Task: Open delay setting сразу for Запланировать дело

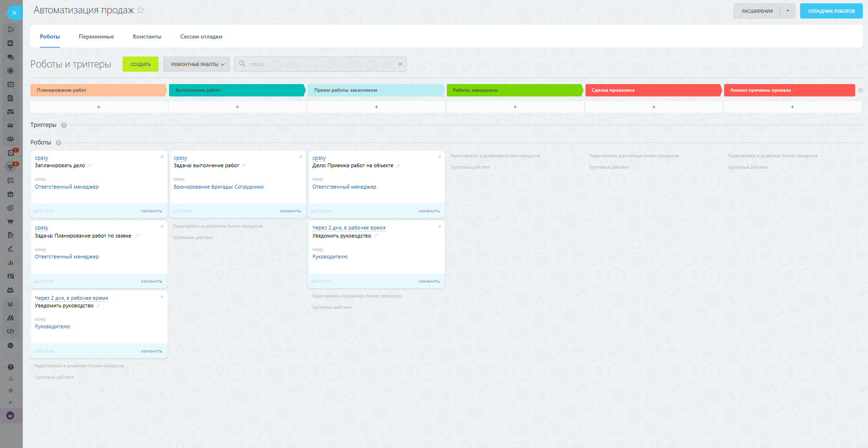Action: point(41,158)
